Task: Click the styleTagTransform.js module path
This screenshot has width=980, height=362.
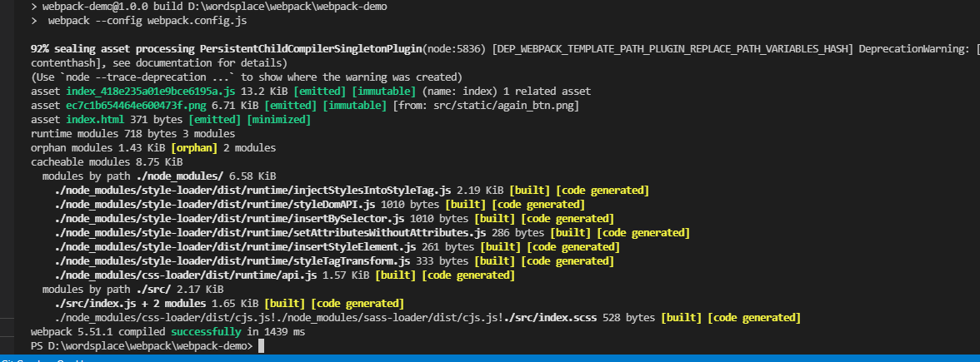Action: [232, 261]
